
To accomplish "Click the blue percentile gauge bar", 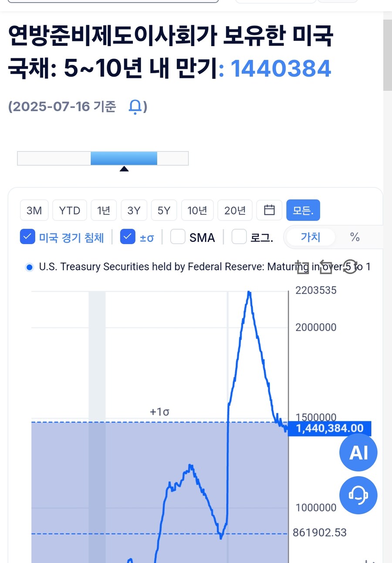I will [124, 158].
